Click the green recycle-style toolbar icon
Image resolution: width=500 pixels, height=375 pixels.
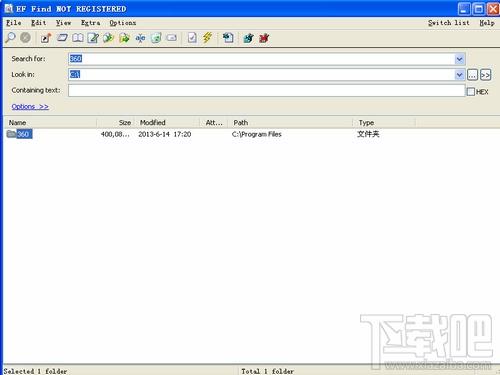pyautogui.click(x=156, y=38)
